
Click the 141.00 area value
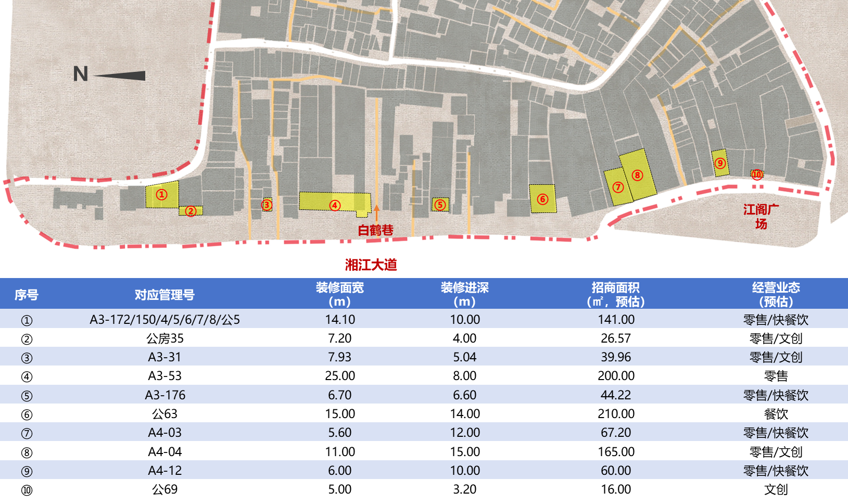coord(616,320)
